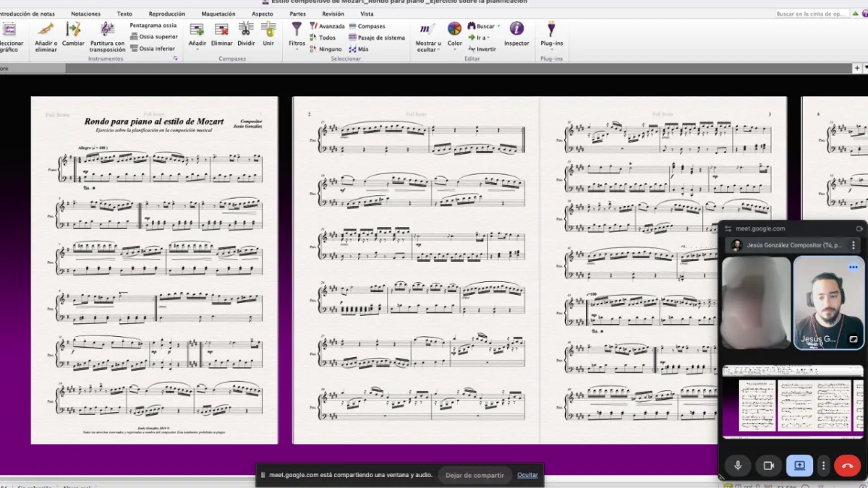Click the ribbon search field
The width and height of the screenshot is (868, 488).
[810, 14]
